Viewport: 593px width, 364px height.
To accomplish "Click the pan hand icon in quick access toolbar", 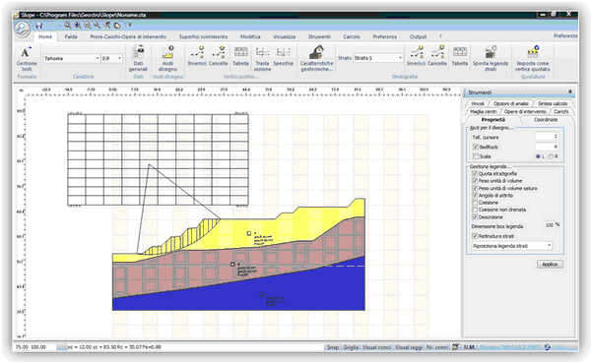I will coord(117,26).
